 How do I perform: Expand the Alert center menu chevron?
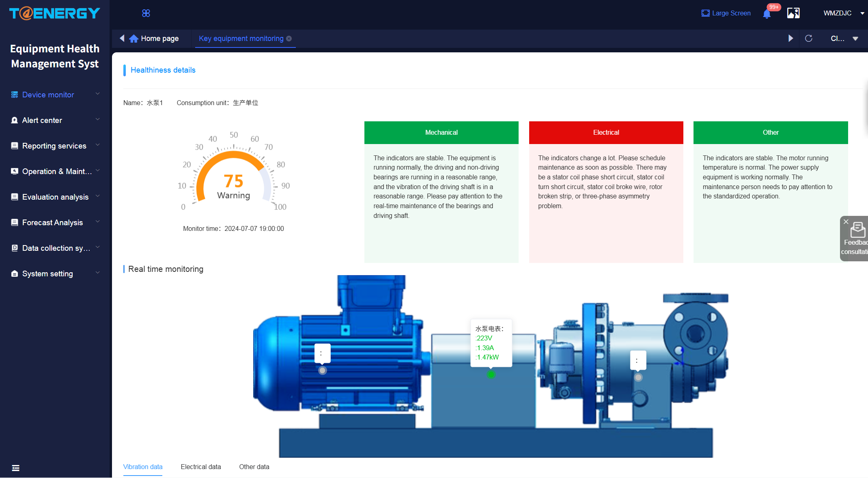click(x=98, y=119)
